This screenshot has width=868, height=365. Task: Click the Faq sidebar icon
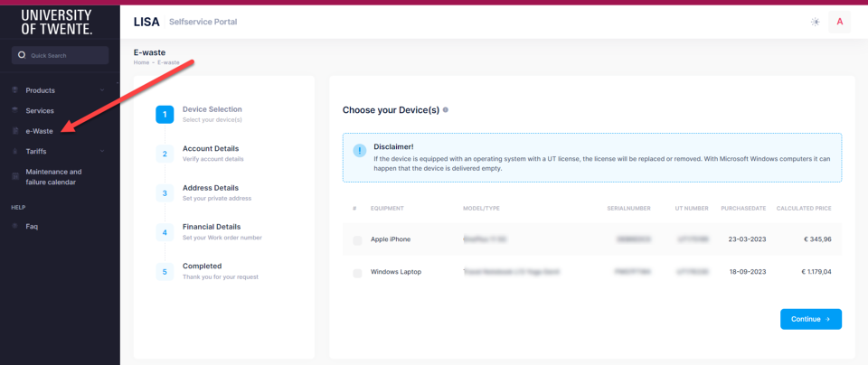[x=15, y=226]
